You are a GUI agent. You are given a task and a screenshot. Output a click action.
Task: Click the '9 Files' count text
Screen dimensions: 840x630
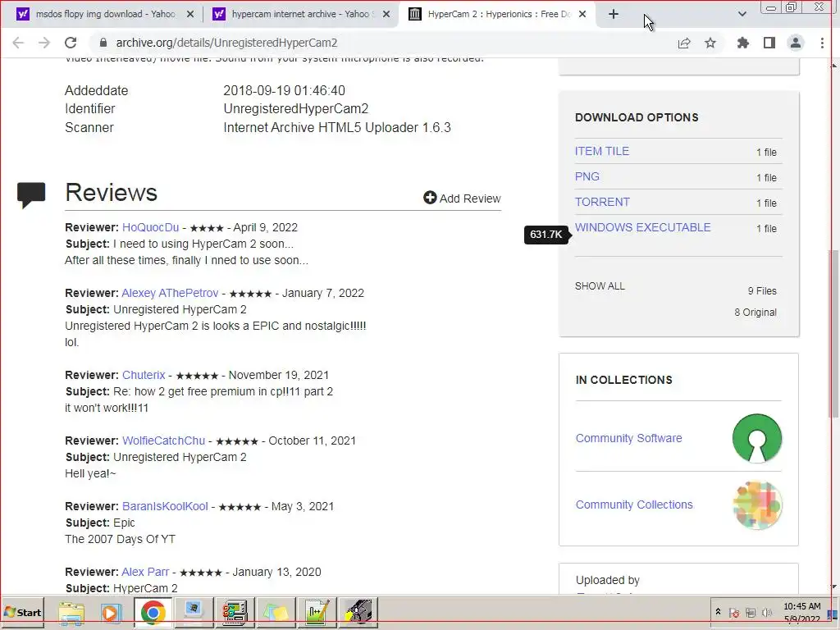click(762, 291)
